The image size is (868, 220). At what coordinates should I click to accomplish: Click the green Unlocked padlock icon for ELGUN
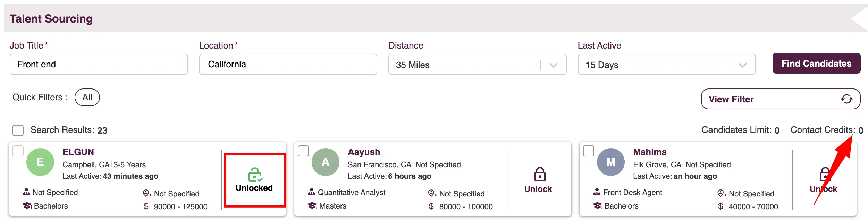tap(255, 175)
